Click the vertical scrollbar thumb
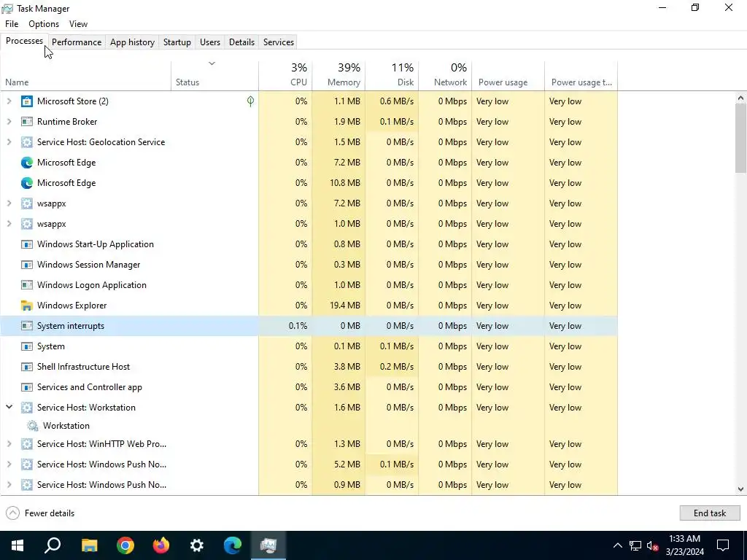747x560 pixels. [740, 138]
